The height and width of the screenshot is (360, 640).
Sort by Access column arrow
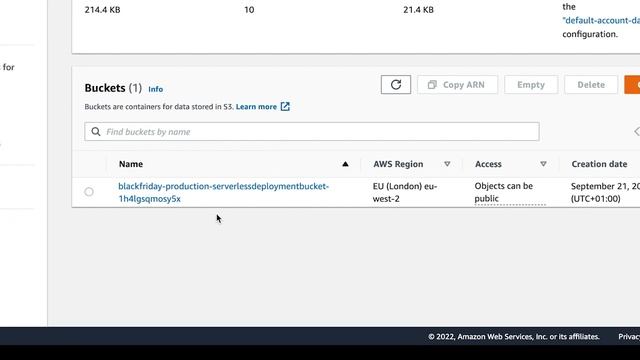tap(543, 164)
